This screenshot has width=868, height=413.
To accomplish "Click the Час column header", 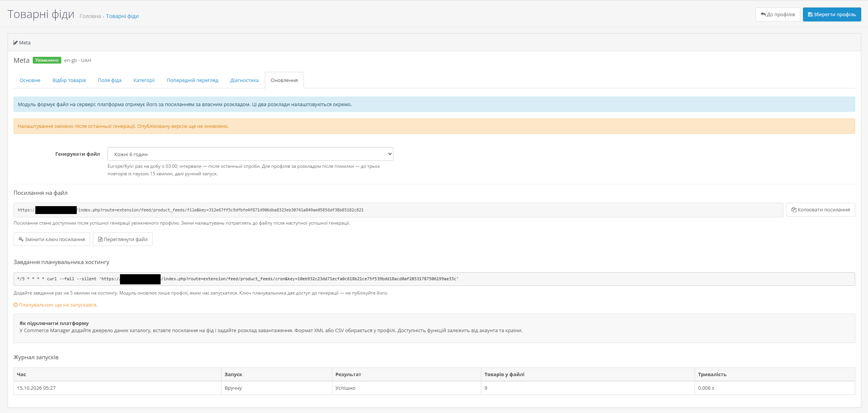I will (117, 374).
